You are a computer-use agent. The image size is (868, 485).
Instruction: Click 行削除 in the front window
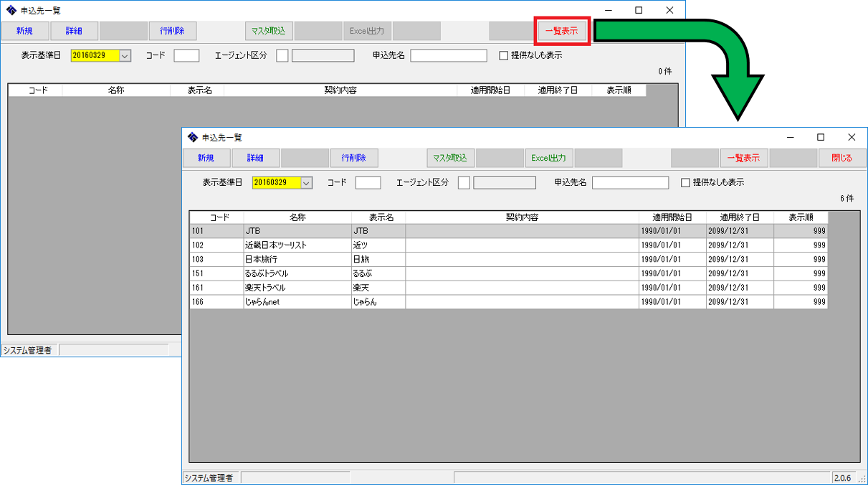[353, 158]
